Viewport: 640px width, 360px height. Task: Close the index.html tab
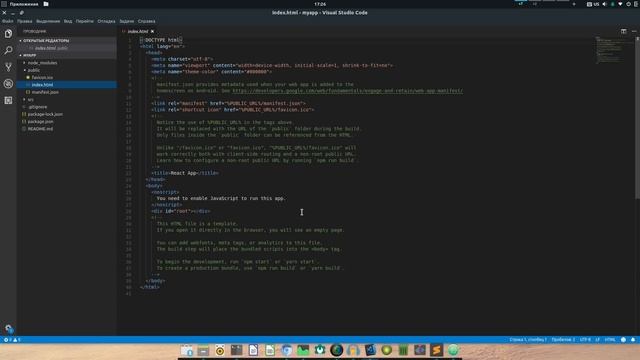point(153,31)
